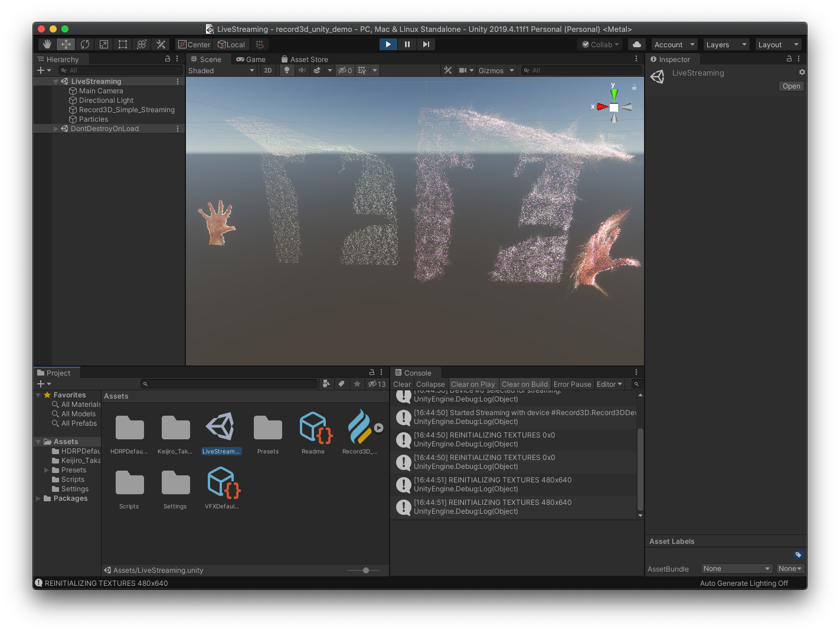Viewport: 840px width, 633px height.
Task: Toggle Clear on Build
Action: pos(525,384)
